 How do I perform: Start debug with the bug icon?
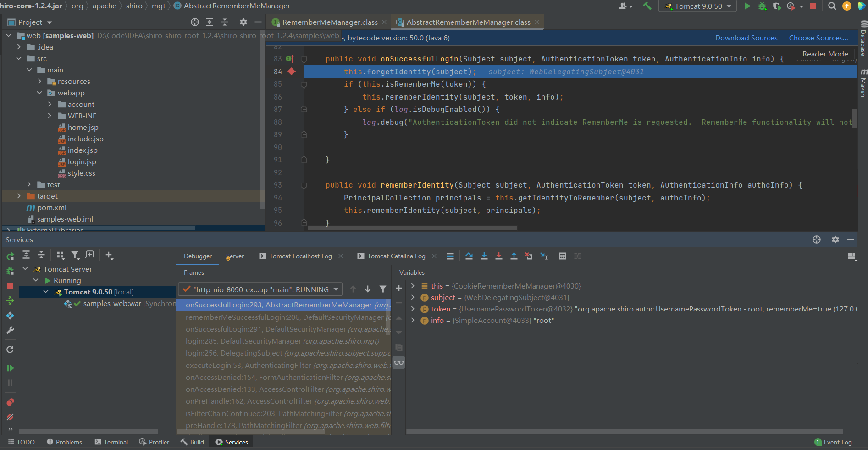pos(762,6)
